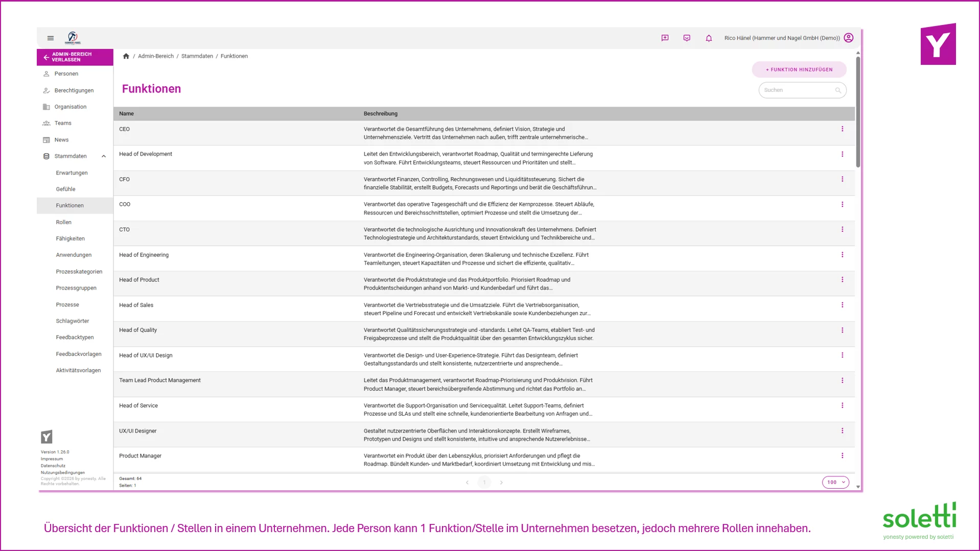The image size is (980, 551).
Task: Open the notifications bell
Action: tap(709, 38)
